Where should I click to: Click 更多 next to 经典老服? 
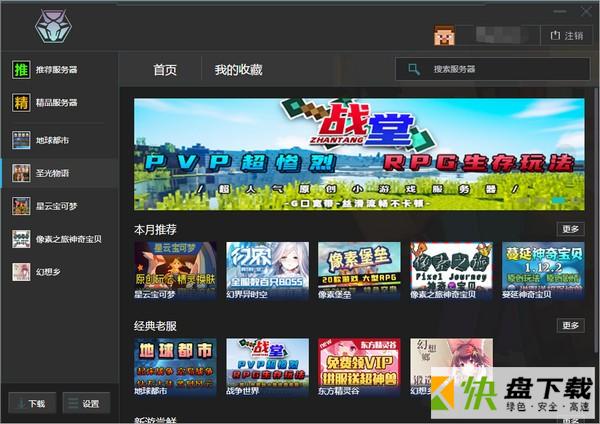571,325
